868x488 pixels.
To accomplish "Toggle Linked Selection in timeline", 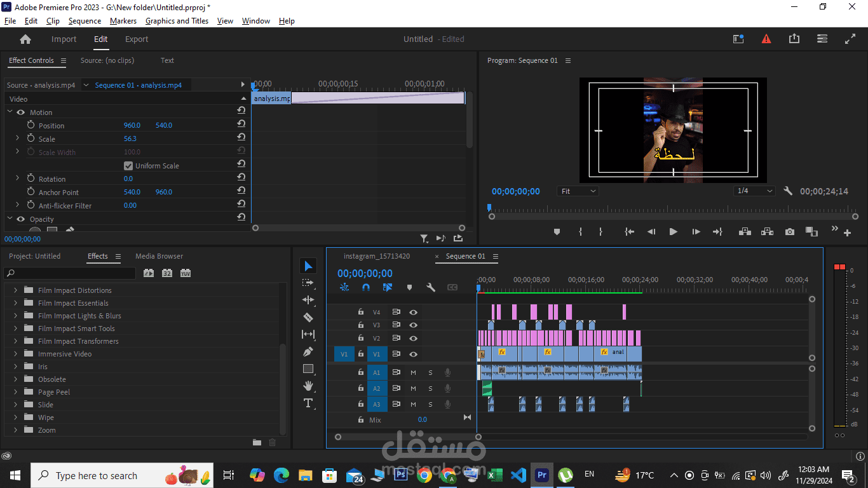I will pyautogui.click(x=388, y=287).
